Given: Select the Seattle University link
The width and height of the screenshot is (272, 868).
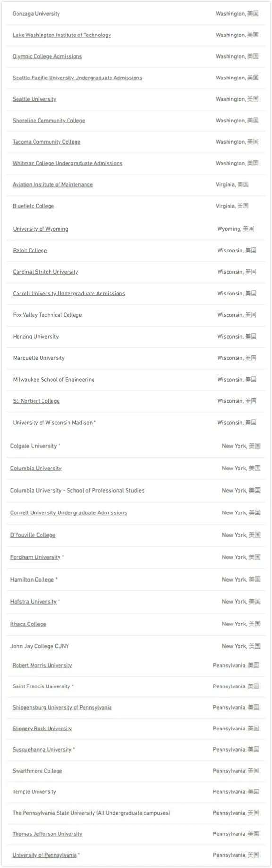Looking at the screenshot, I should click(34, 99).
